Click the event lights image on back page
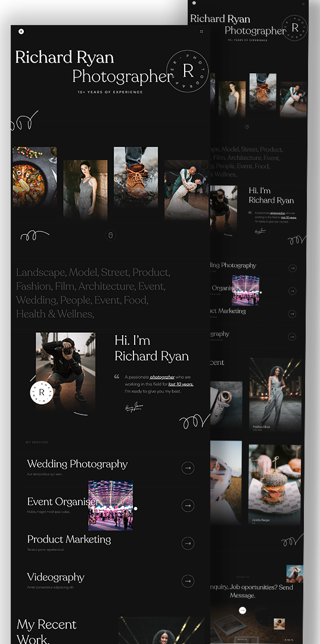This screenshot has height=644, width=320. point(246,290)
